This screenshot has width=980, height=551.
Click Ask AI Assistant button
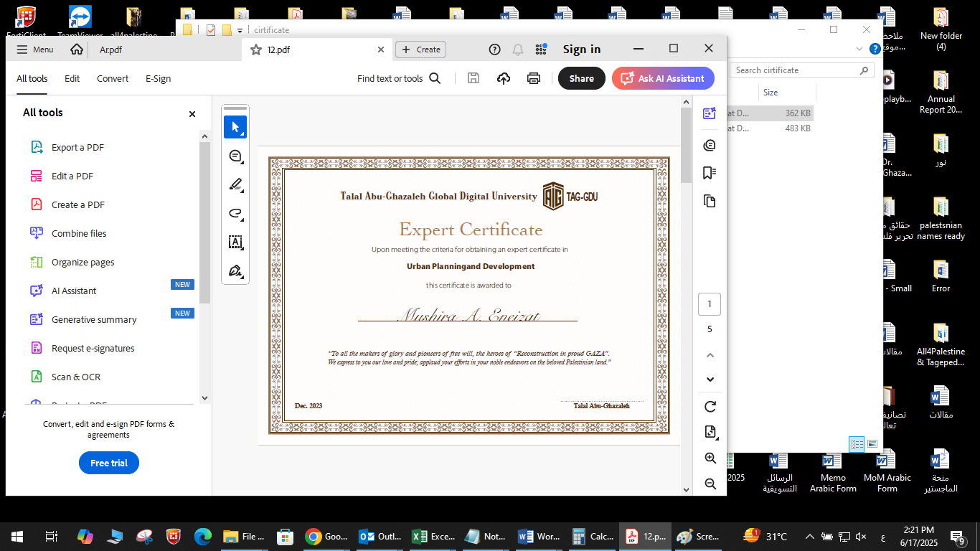click(663, 79)
